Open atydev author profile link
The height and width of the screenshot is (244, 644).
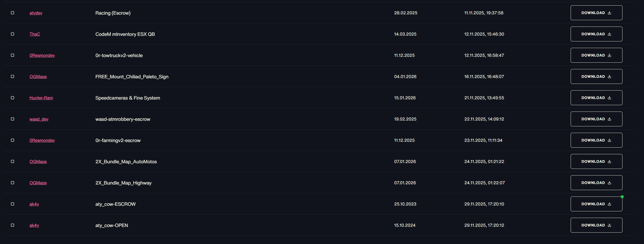tap(36, 13)
